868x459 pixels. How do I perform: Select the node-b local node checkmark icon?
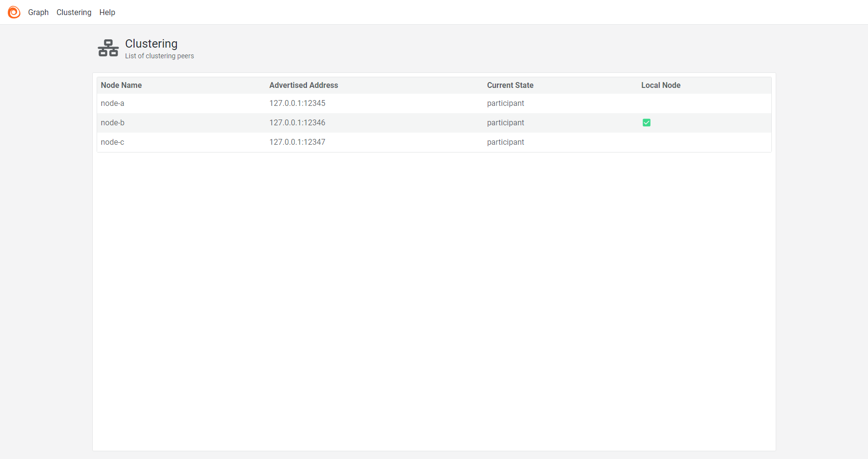(647, 122)
